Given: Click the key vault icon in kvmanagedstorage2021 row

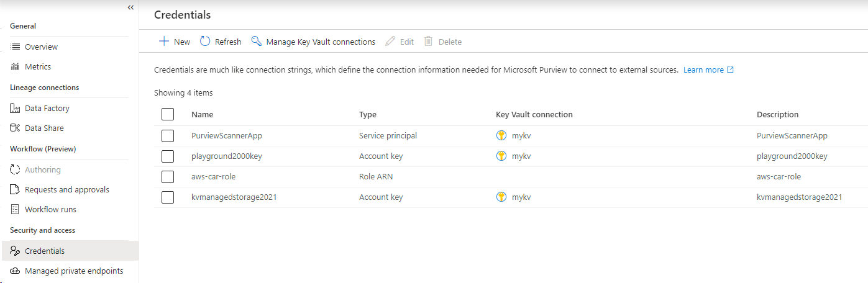Looking at the screenshot, I should point(501,197).
